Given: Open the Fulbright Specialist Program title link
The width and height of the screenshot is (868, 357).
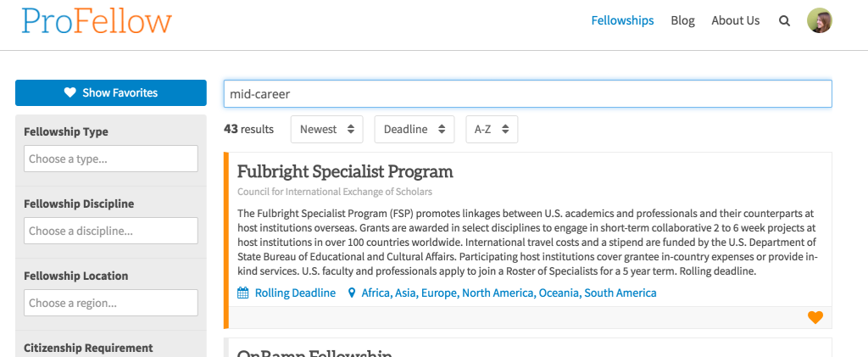Looking at the screenshot, I should pyautogui.click(x=345, y=171).
